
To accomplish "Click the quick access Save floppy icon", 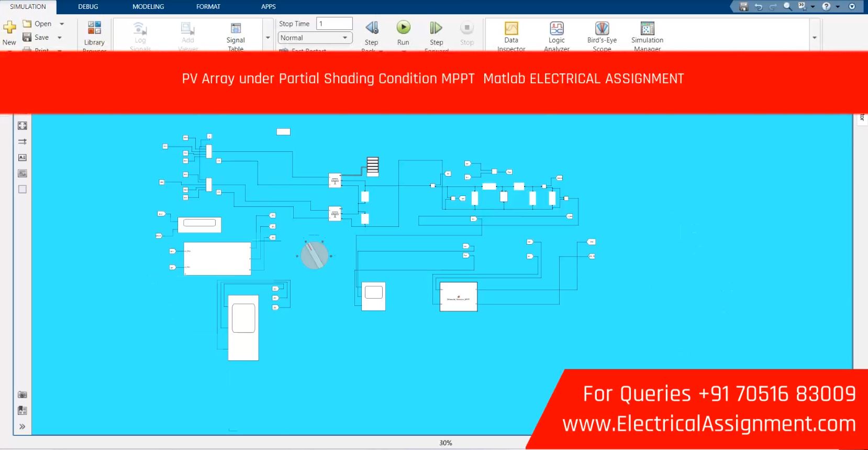I will pos(744,6).
